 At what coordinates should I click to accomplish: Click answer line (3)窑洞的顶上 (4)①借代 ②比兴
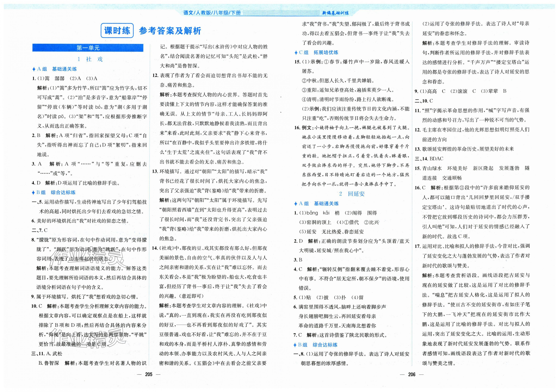pos(339,222)
